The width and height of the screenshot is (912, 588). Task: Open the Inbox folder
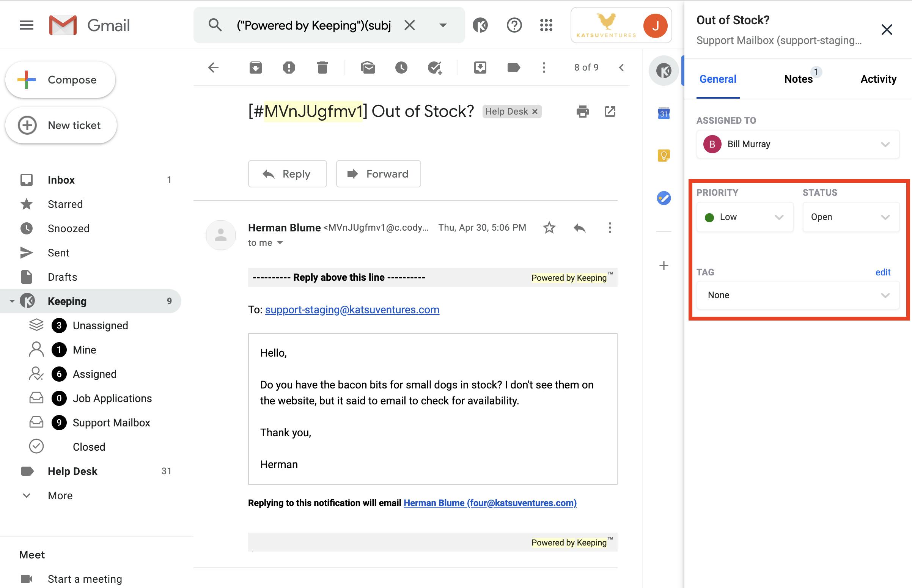pos(90,180)
